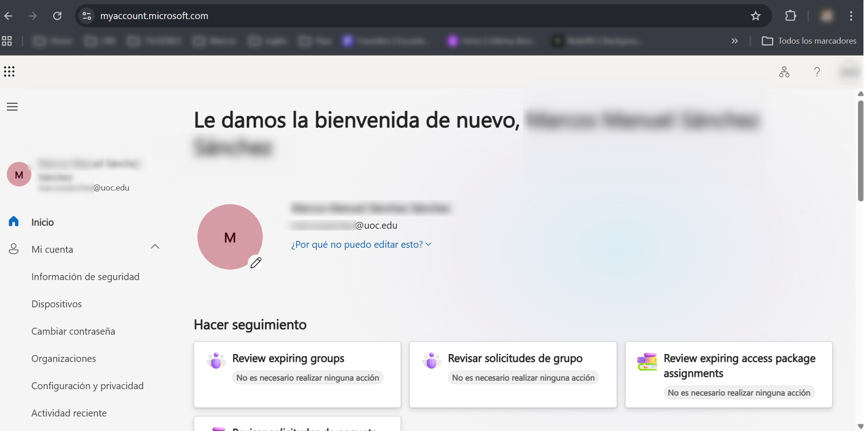Click the page's vertical scrollbar thumb
This screenshot has width=868, height=431.
(860, 150)
